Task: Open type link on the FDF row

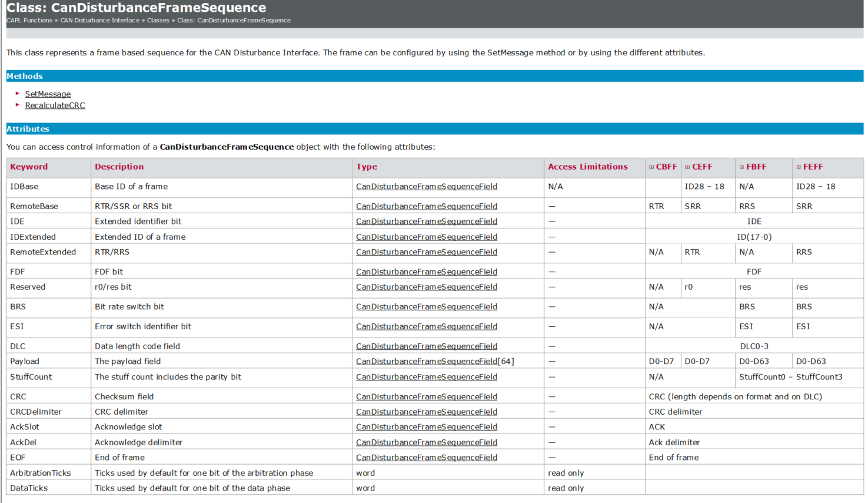Action: [x=426, y=271]
